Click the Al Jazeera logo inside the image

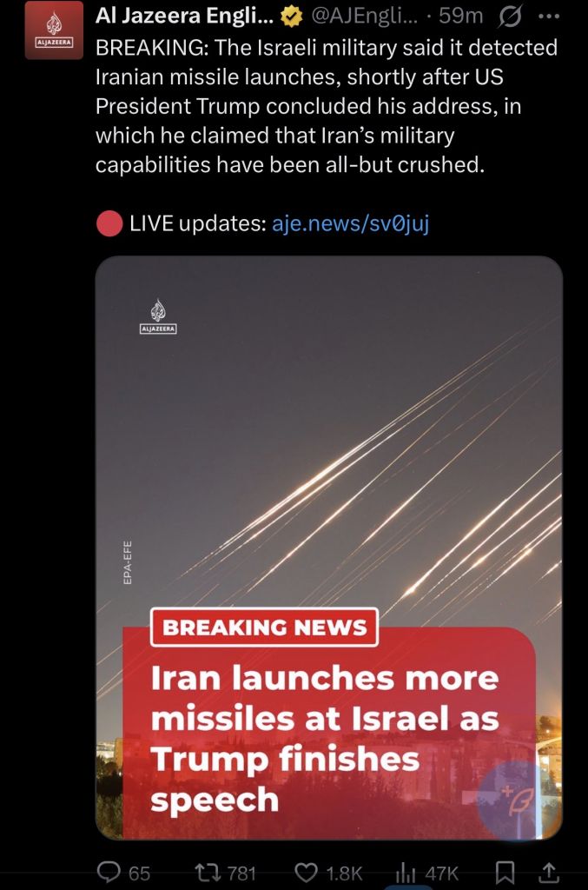point(158,316)
